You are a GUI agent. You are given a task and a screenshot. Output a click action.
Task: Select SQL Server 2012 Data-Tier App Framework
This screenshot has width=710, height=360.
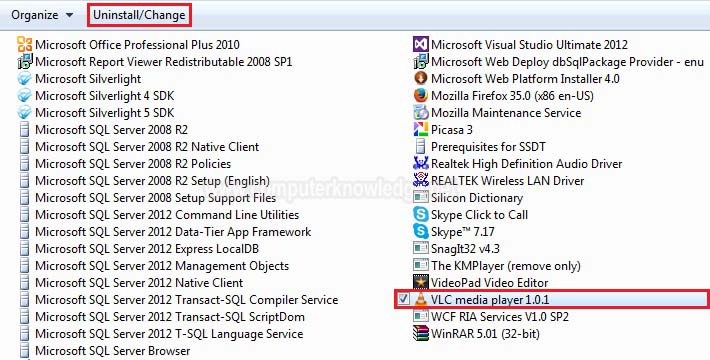(x=173, y=232)
